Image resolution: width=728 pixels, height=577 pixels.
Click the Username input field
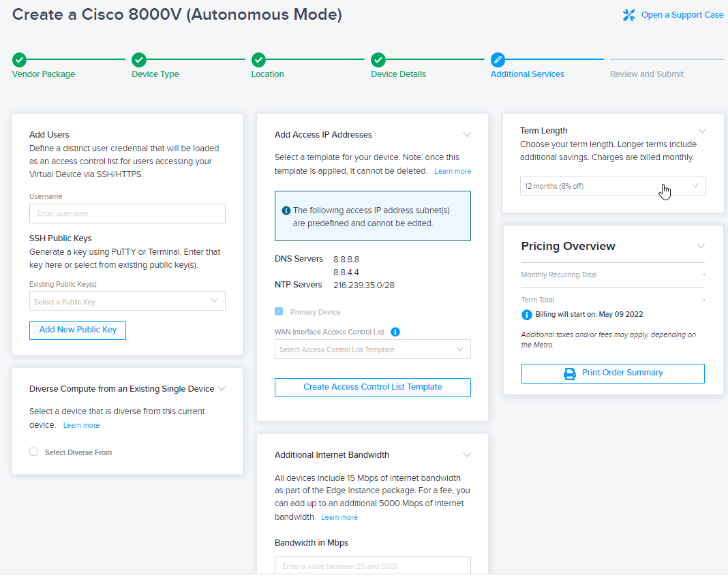point(127,213)
